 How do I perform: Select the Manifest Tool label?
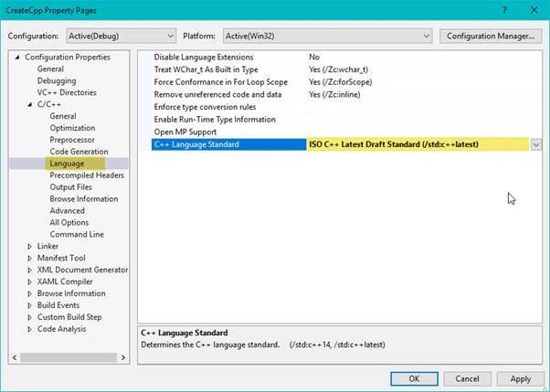click(x=61, y=258)
